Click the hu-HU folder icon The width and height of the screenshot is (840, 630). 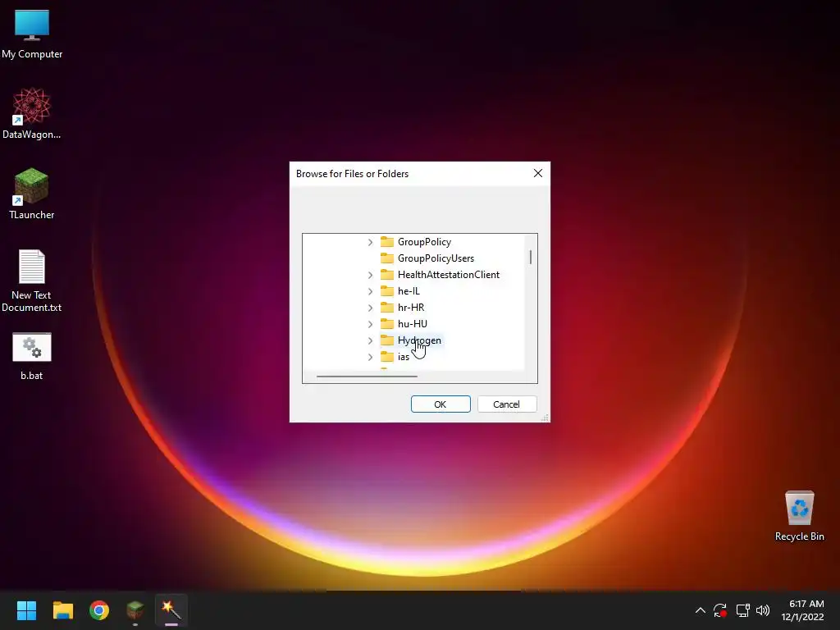387,323
